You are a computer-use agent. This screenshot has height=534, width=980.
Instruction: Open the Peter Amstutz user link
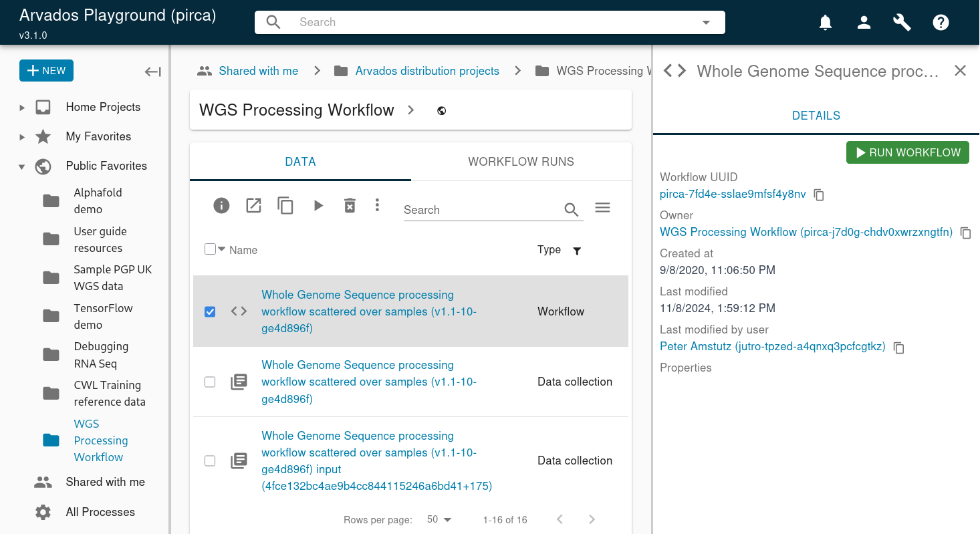(772, 346)
